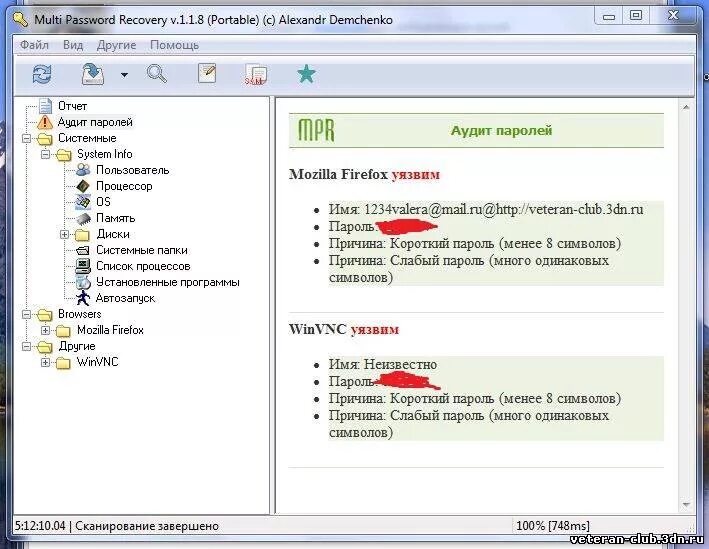Image resolution: width=709 pixels, height=549 pixels.
Task: Click the chip icon beside Процессор
Action: (x=83, y=186)
